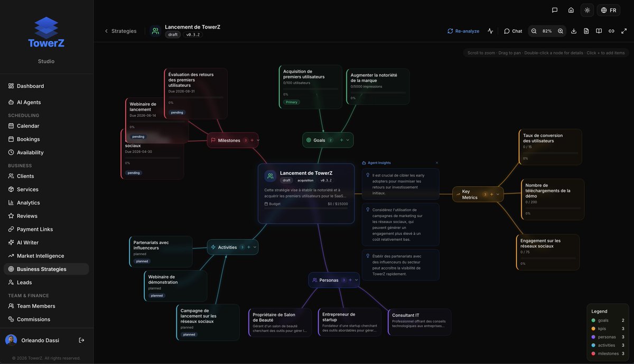The width and height of the screenshot is (634, 364).
Task: Add item to Milestones node with plus
Action: pyautogui.click(x=252, y=141)
